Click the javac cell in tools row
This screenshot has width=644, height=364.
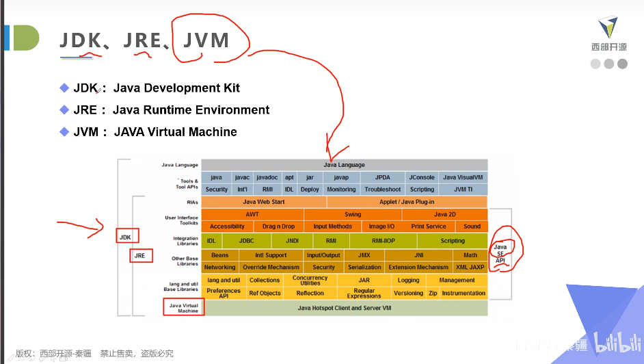point(242,177)
